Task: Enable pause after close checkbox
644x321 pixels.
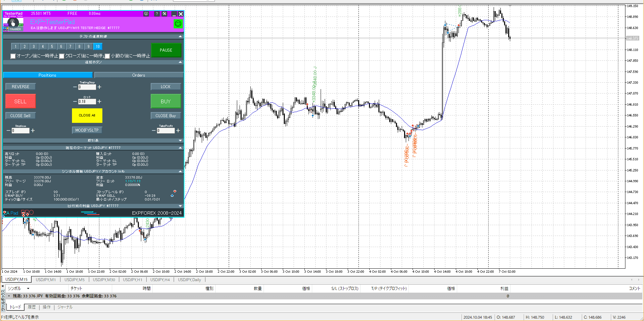Action: coord(62,56)
